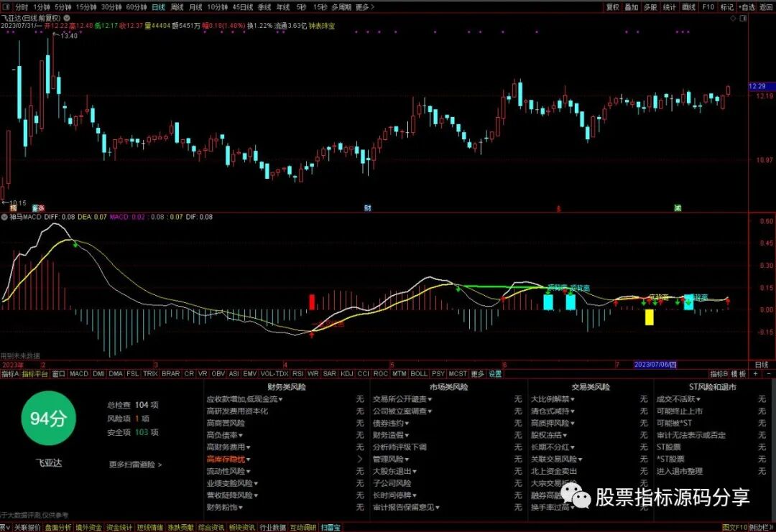Select the 指标A tab
776x532 pixels.
coord(10,374)
